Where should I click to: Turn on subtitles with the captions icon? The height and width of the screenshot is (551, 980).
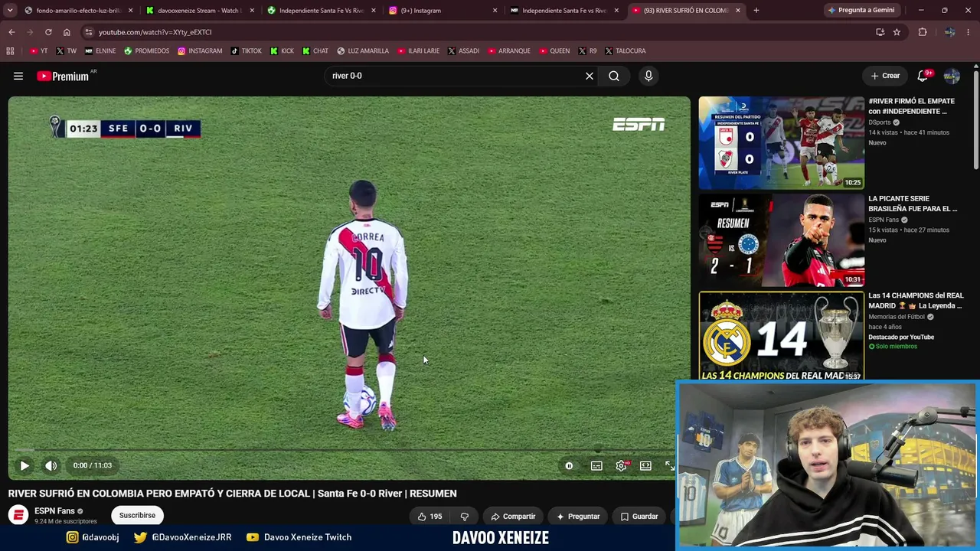click(x=596, y=465)
